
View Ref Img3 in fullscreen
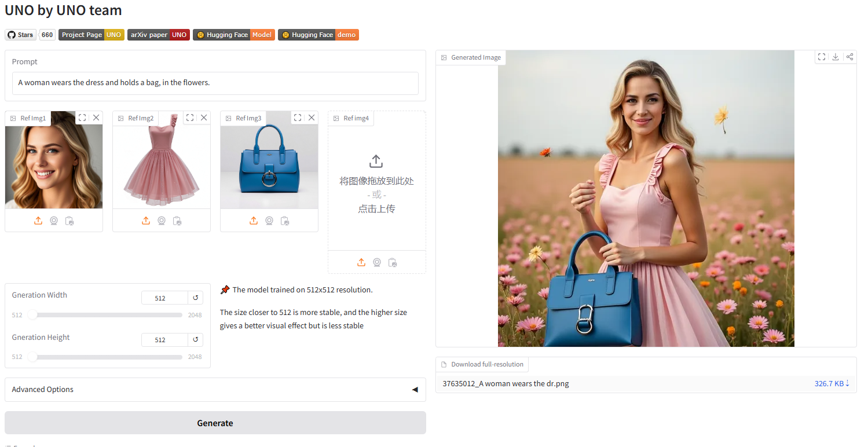click(298, 118)
